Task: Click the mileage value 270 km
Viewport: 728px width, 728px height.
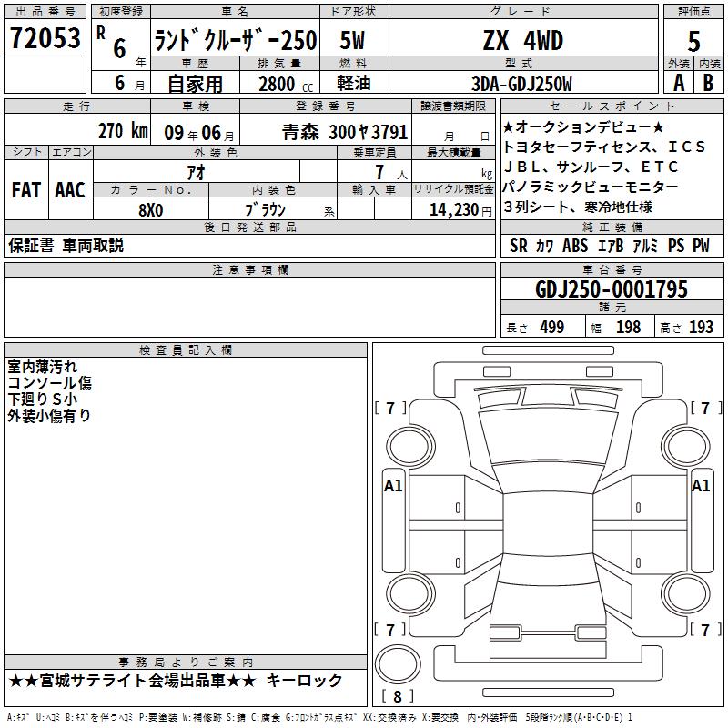Action: click(123, 131)
